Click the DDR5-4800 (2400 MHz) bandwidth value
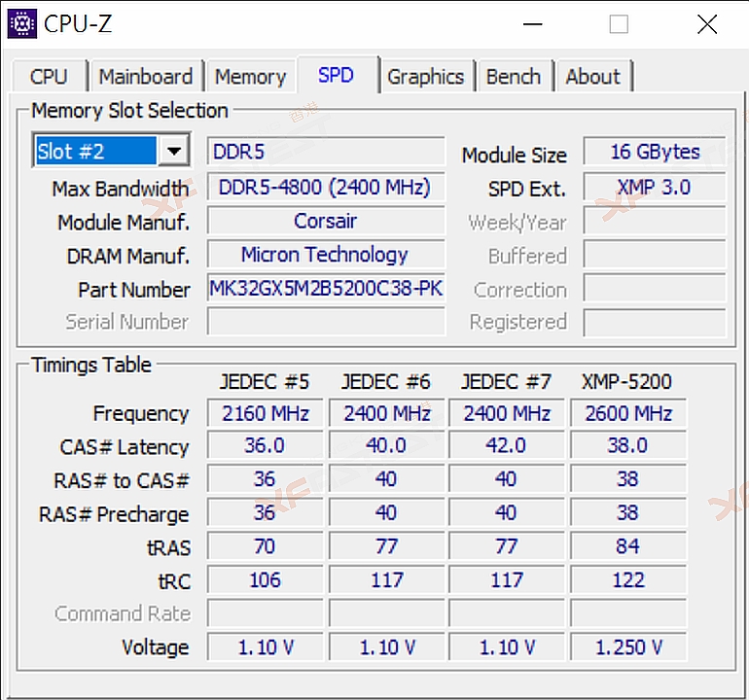749x700 pixels. point(326,187)
